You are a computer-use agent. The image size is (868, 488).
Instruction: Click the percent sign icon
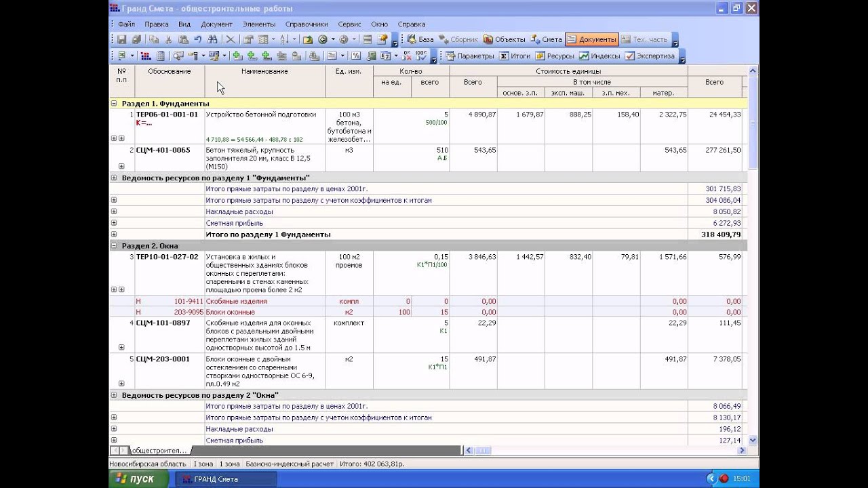[356, 56]
